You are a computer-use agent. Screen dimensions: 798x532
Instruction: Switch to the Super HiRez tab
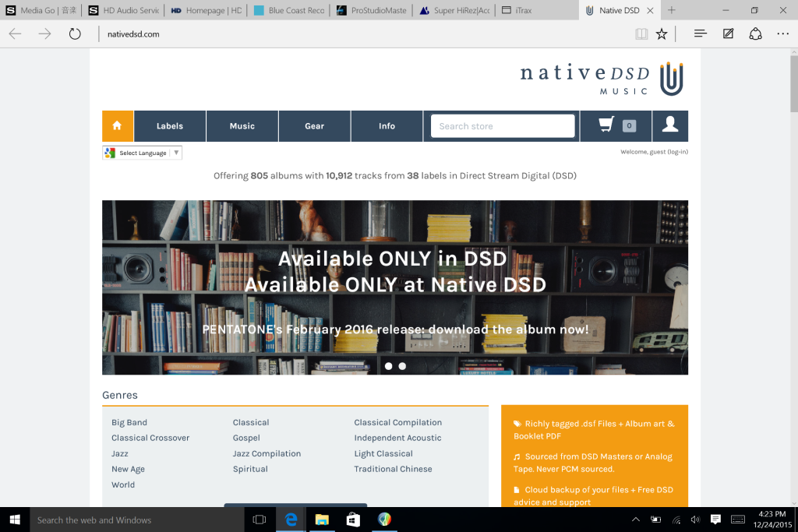point(454,10)
